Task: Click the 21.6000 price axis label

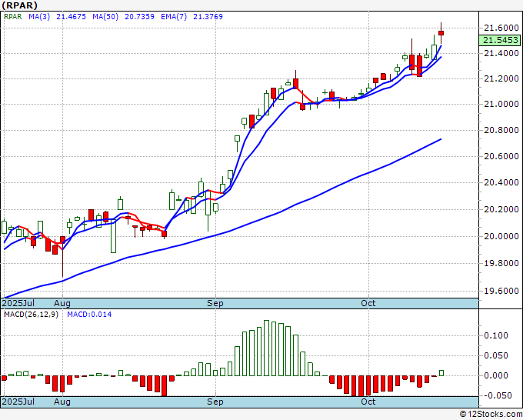Action: (x=501, y=28)
